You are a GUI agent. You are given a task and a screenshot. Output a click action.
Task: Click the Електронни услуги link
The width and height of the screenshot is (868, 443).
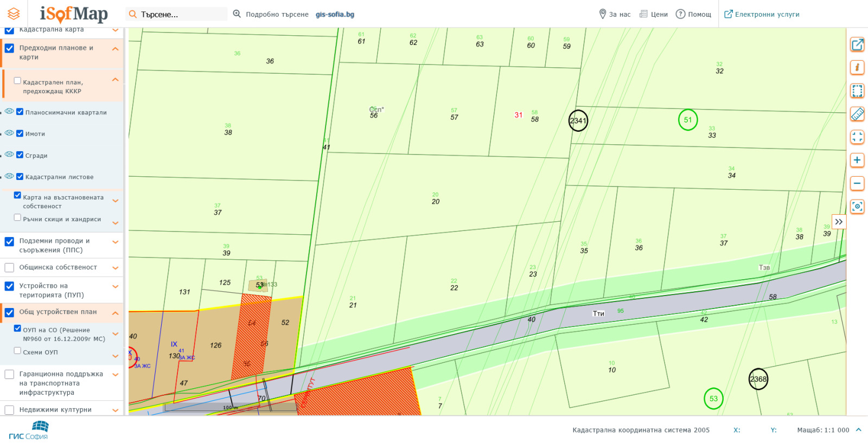click(762, 14)
